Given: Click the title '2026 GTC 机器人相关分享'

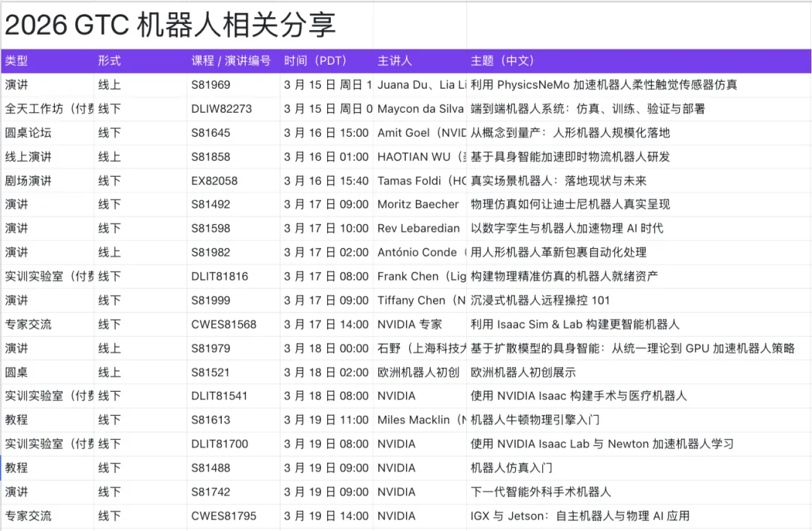Looking at the screenshot, I should 170,25.
